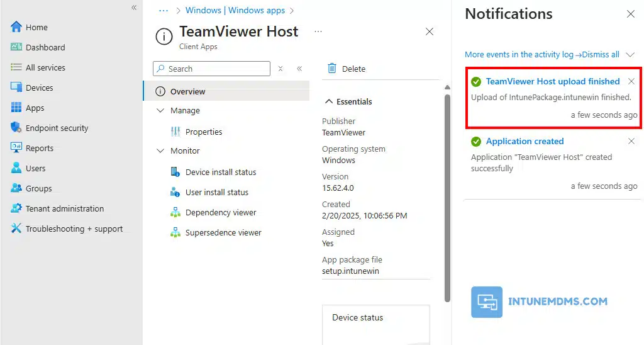Click the trash icon for Delete
This screenshot has height=345, width=644.
(332, 68)
